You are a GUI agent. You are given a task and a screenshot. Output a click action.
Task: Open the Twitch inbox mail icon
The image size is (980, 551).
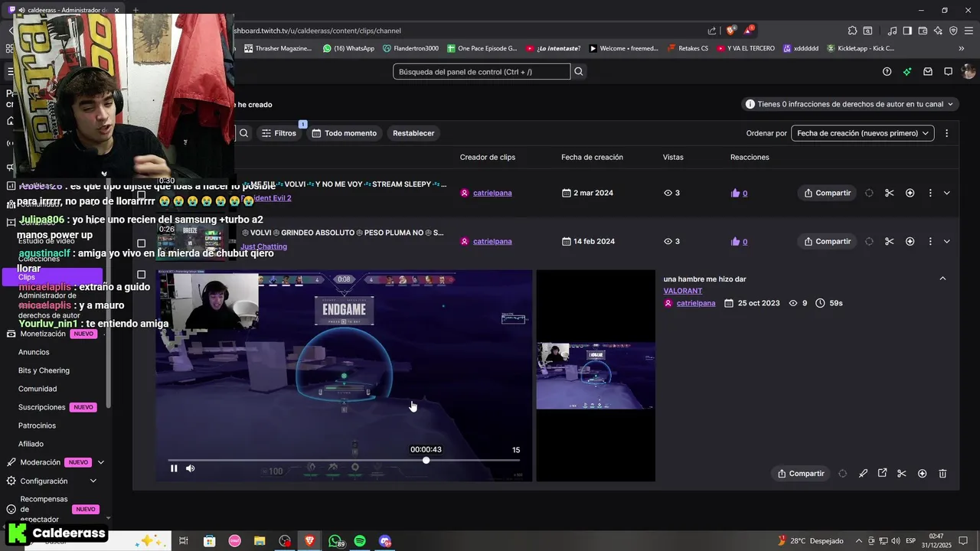[928, 71]
